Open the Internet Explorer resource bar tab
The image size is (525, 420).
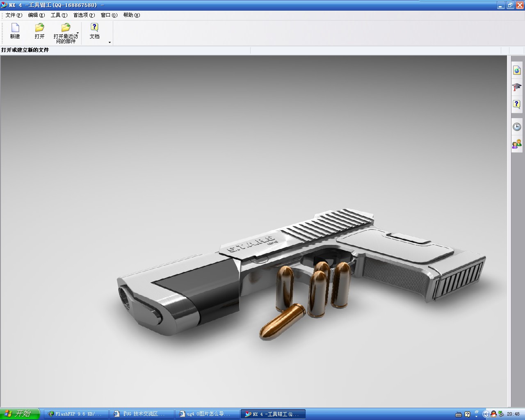(x=517, y=70)
